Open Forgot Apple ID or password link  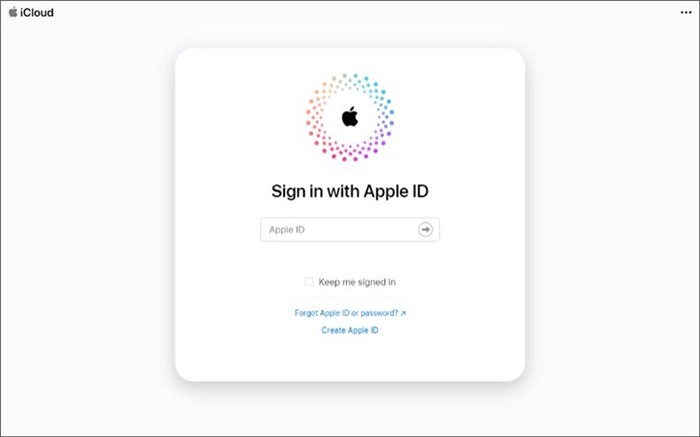(350, 313)
